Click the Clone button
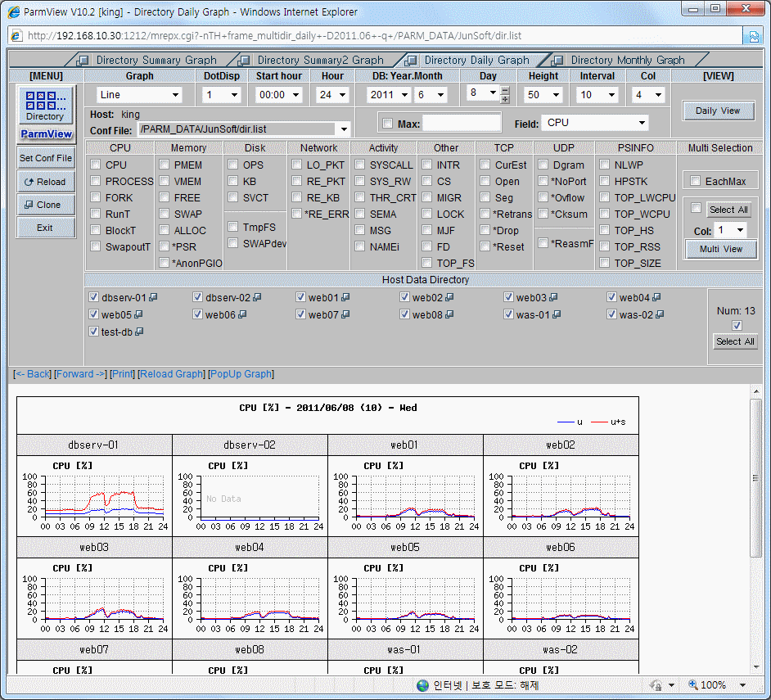This screenshot has width=771, height=700. click(x=46, y=205)
